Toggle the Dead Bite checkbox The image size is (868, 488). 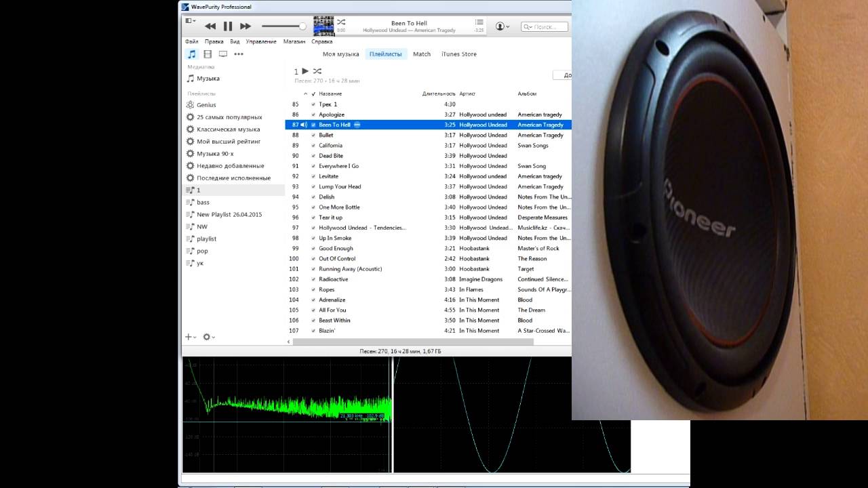(x=313, y=156)
